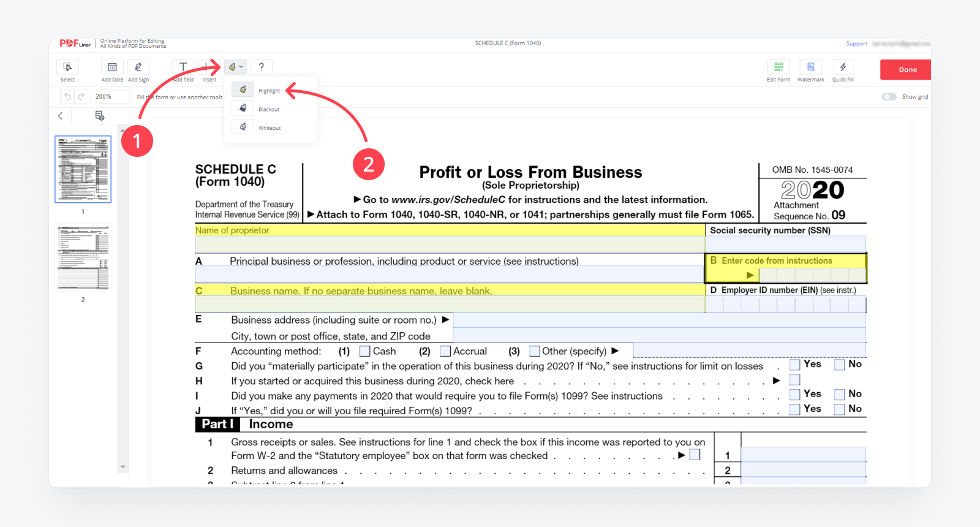
Task: Activate the Add Text tool
Action: pos(183,67)
